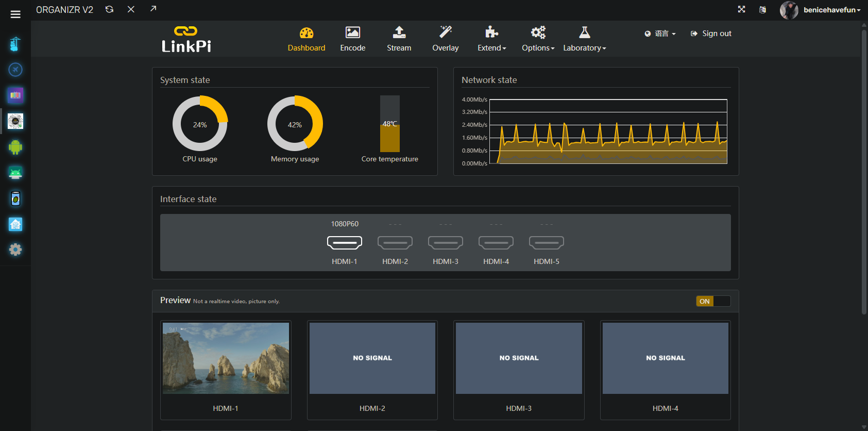Select the HDMI-1 port icon

(345, 242)
